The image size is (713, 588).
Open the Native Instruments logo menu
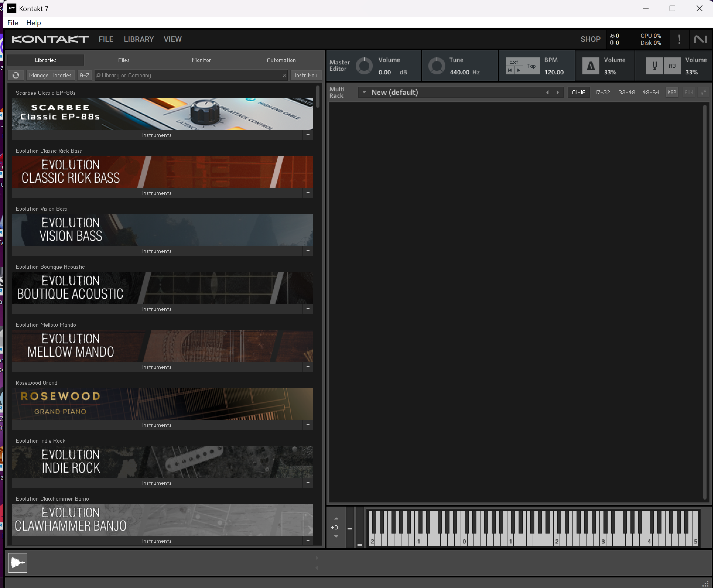(700, 39)
